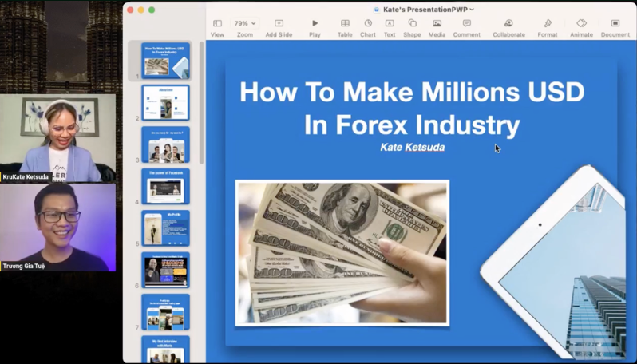
Task: Open the 79% zoom level dropdown
Action: 244,24
